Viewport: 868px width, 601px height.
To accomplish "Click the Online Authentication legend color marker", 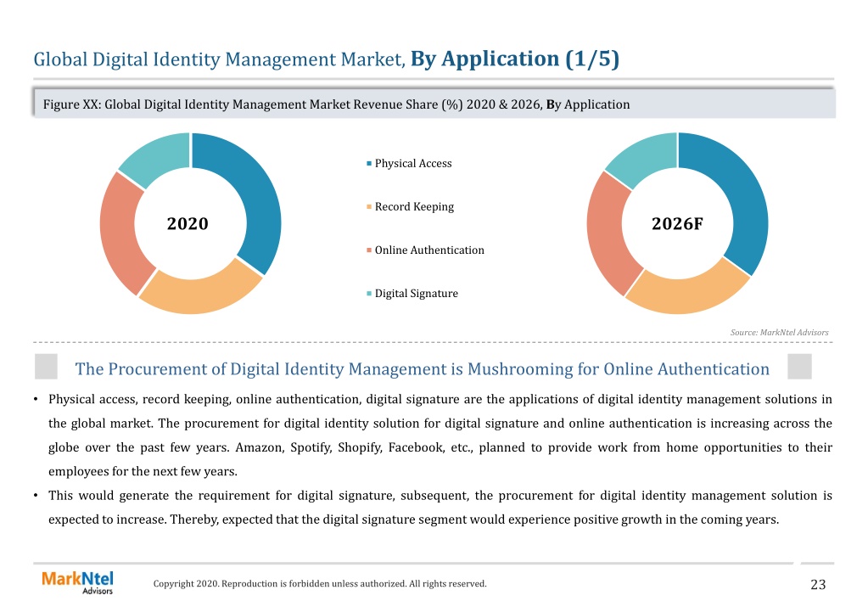I will tap(369, 250).
